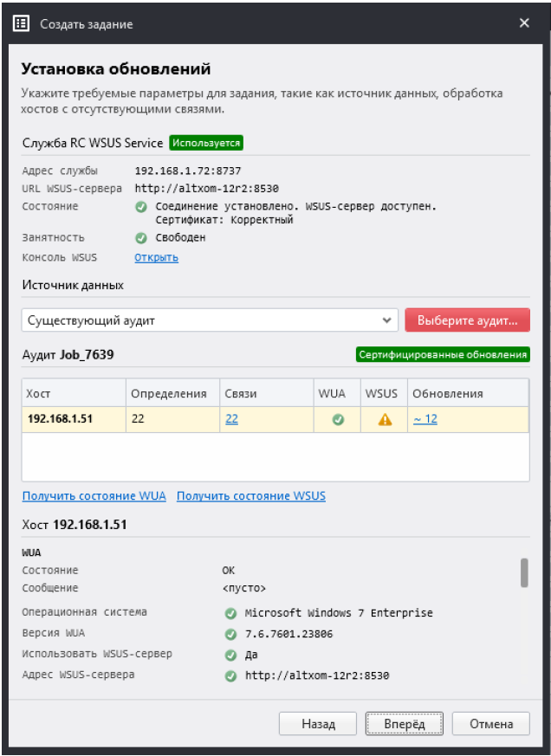Screen dimensions: 551x756
Task: Proceed with the Вперёд button
Action: [404, 724]
